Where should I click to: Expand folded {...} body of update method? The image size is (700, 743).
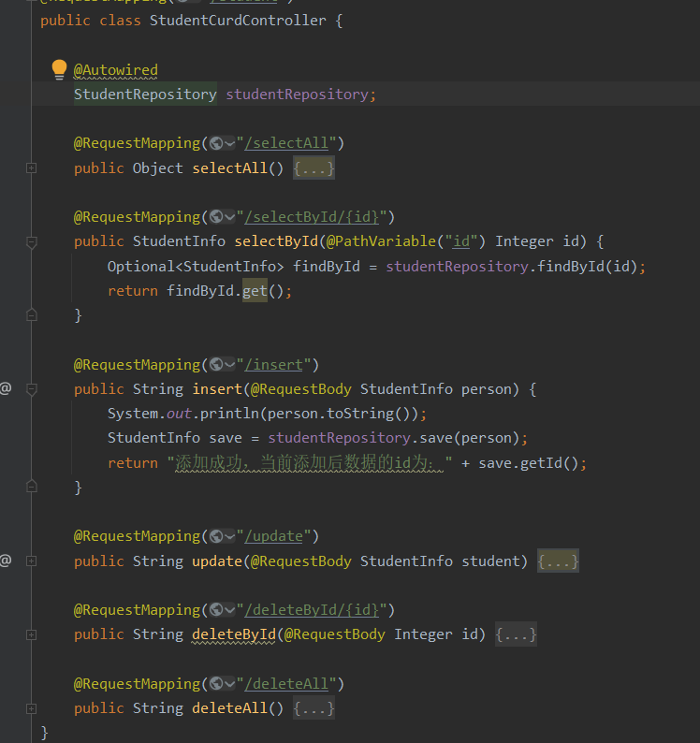click(558, 561)
